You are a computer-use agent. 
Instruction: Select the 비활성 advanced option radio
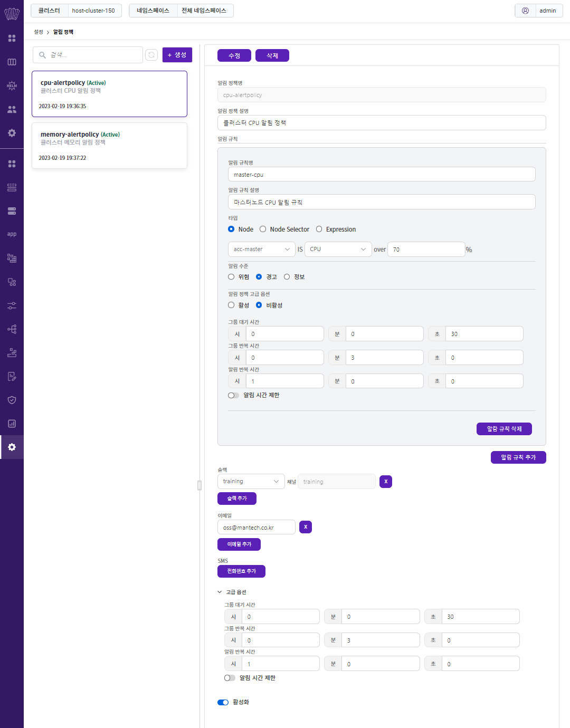259,305
